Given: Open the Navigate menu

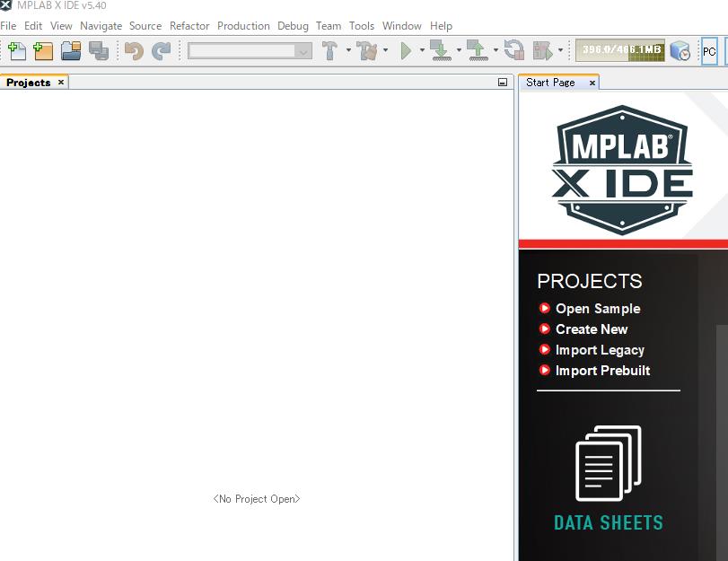Looking at the screenshot, I should [101, 26].
